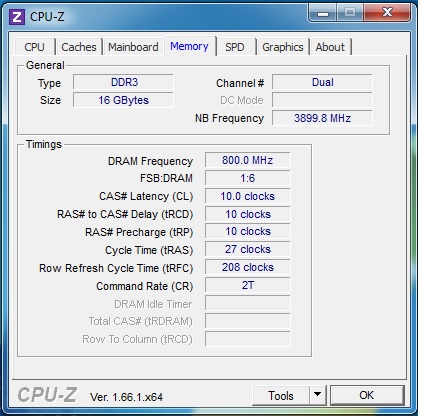Select the Mainboard tab
The width and height of the screenshot is (421, 419).
click(133, 47)
